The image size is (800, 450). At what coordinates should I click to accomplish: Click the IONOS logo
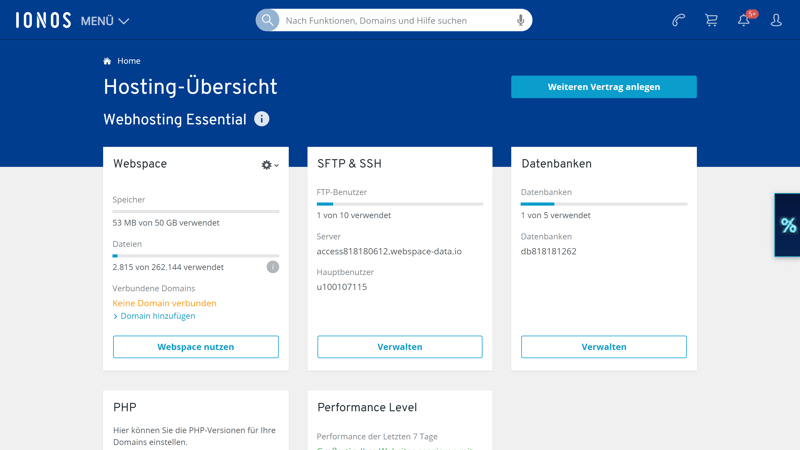click(43, 20)
